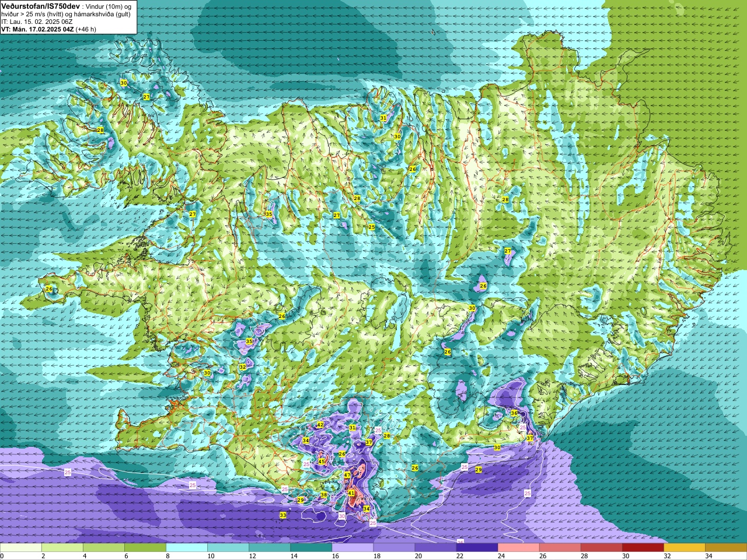Click the 0–2 m/s pale cream legend swatch

tap(21, 548)
